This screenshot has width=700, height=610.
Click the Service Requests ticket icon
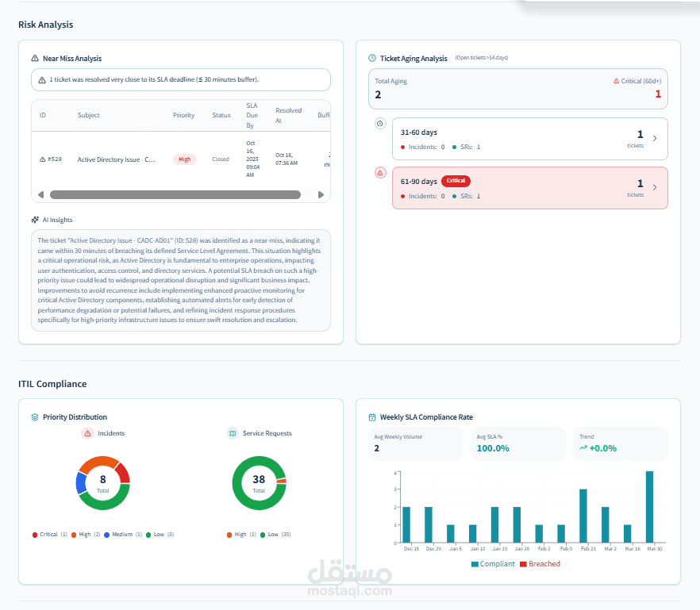232,433
